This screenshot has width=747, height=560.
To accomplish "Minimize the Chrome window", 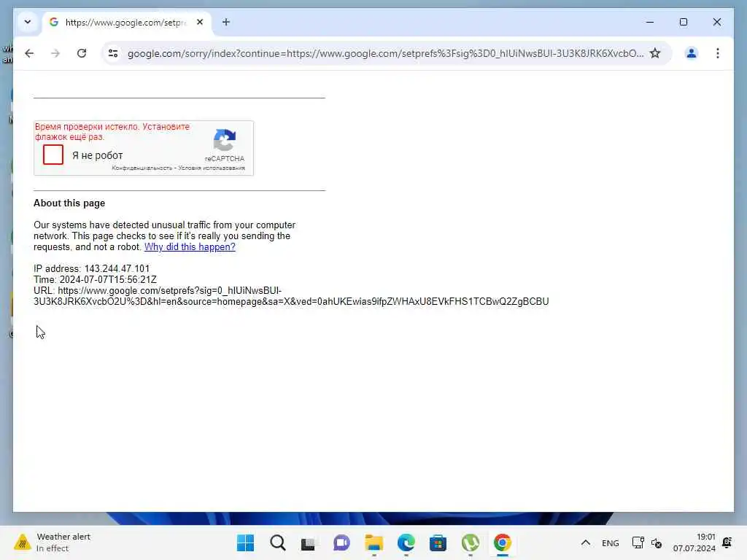I will (x=650, y=22).
